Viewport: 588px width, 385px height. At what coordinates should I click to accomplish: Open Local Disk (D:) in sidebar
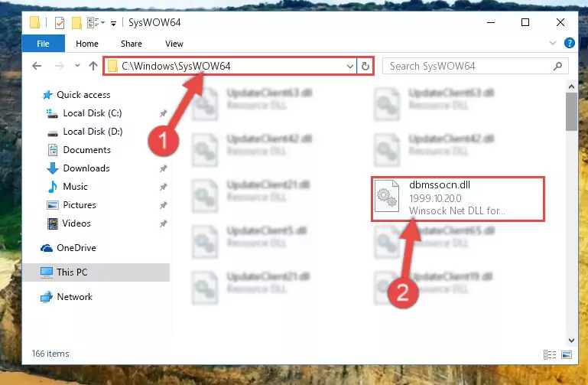click(x=93, y=132)
